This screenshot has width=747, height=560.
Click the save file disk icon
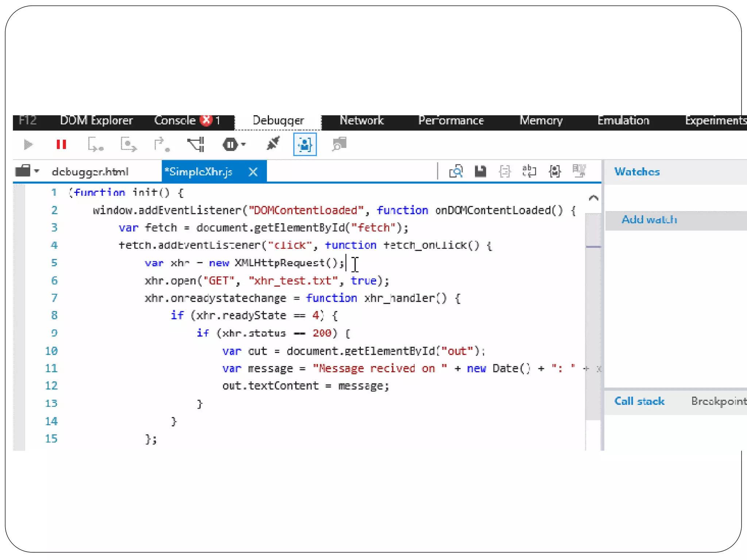[x=480, y=171]
